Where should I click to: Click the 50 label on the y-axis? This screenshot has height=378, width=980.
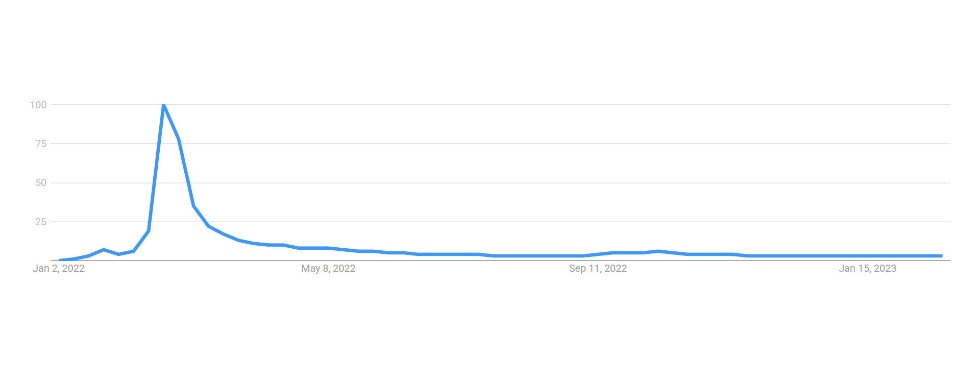click(41, 183)
